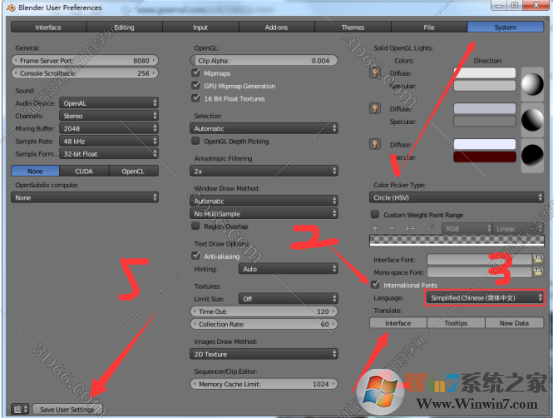Toggle text Anti-aliasing checkbox

click(x=195, y=256)
